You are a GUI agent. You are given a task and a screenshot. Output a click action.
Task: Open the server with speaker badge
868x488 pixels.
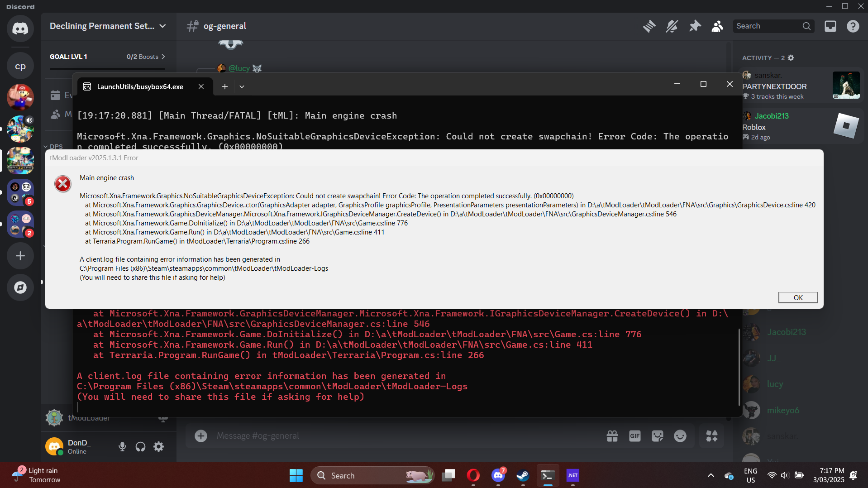[20, 129]
